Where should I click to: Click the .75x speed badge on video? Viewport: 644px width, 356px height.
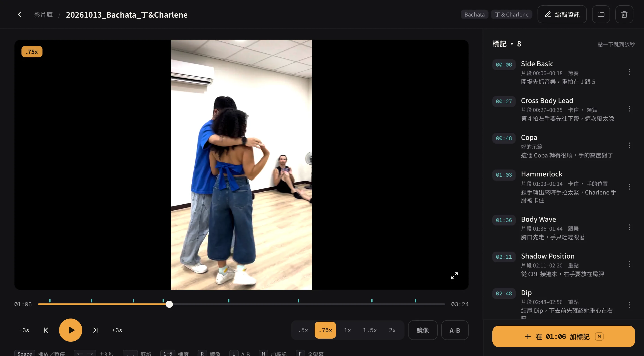click(x=32, y=52)
